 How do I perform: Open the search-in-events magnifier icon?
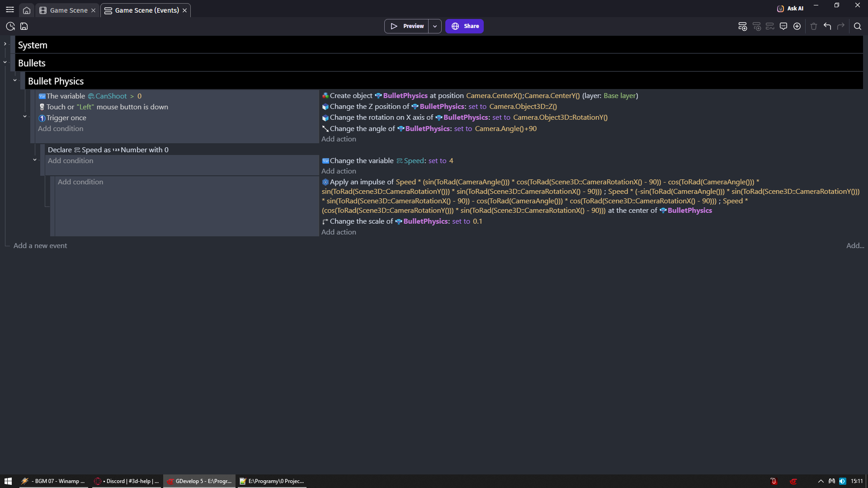click(857, 26)
